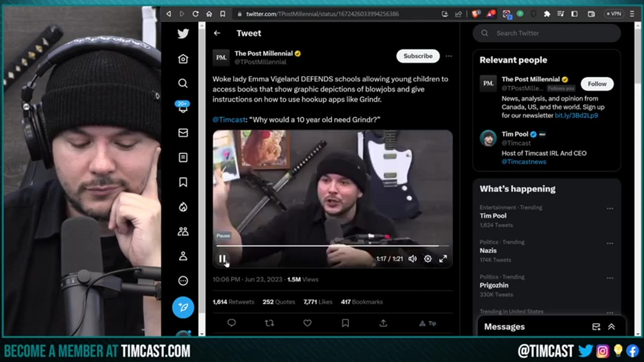Click the blue compose Tweet button
The height and width of the screenshot is (362, 644).
tap(183, 307)
